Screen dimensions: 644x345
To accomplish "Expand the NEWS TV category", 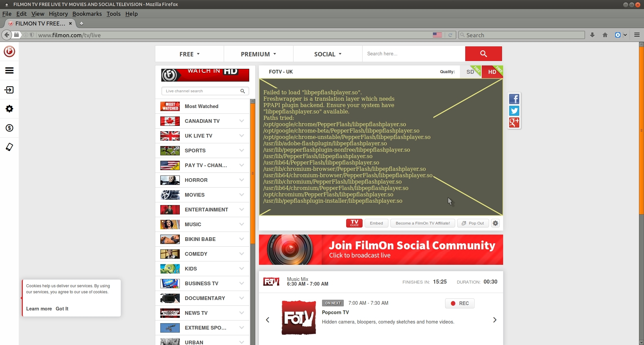I will [241, 313].
